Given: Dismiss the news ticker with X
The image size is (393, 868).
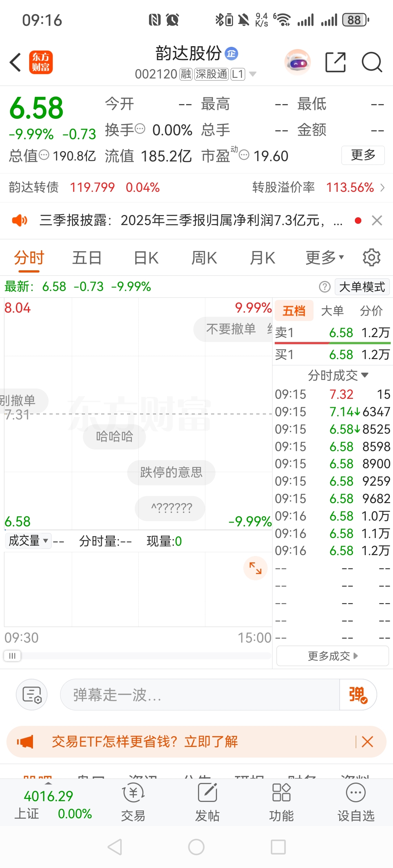Looking at the screenshot, I should pos(377,220).
